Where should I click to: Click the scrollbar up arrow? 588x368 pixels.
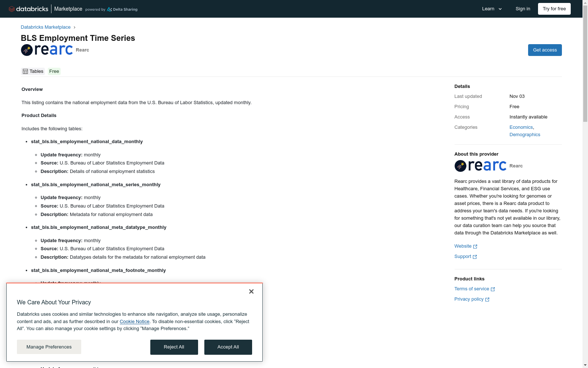pos(585,3)
